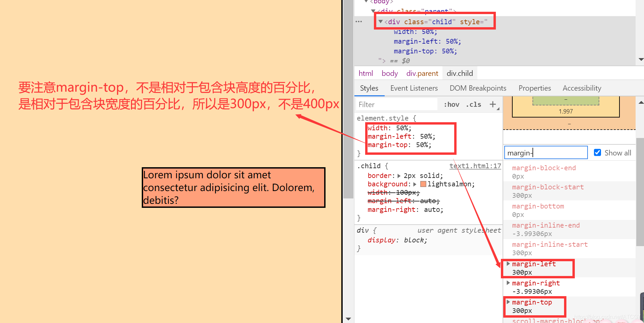Expand the margin-left computed property
The image size is (644, 323).
508,264
